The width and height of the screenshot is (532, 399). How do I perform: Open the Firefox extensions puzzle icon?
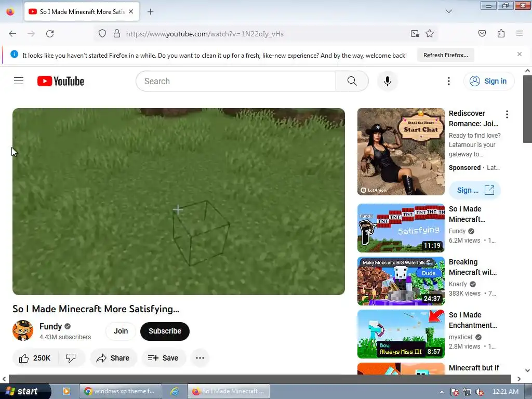[x=501, y=33]
